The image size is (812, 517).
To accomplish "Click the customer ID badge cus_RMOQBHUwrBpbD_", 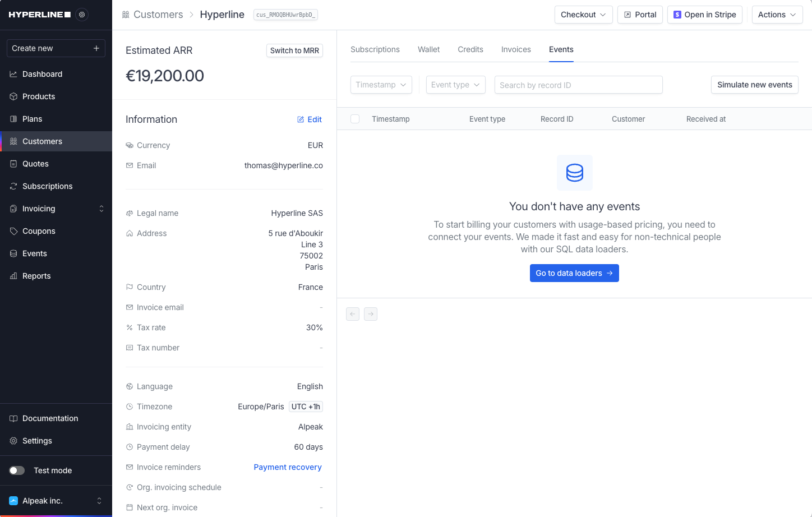I will 286,15.
